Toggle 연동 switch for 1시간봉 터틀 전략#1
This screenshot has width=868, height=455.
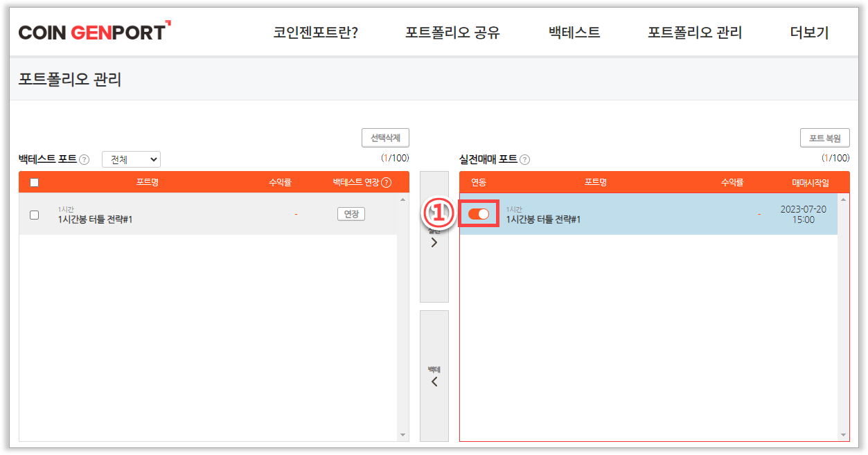point(479,214)
